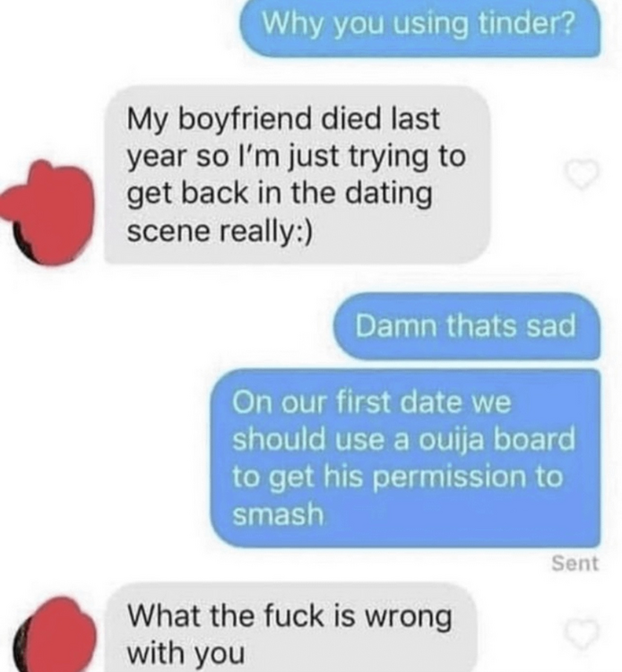Click "scene really:)" text in grey bubble
The width and height of the screenshot is (622, 672).
(x=220, y=232)
